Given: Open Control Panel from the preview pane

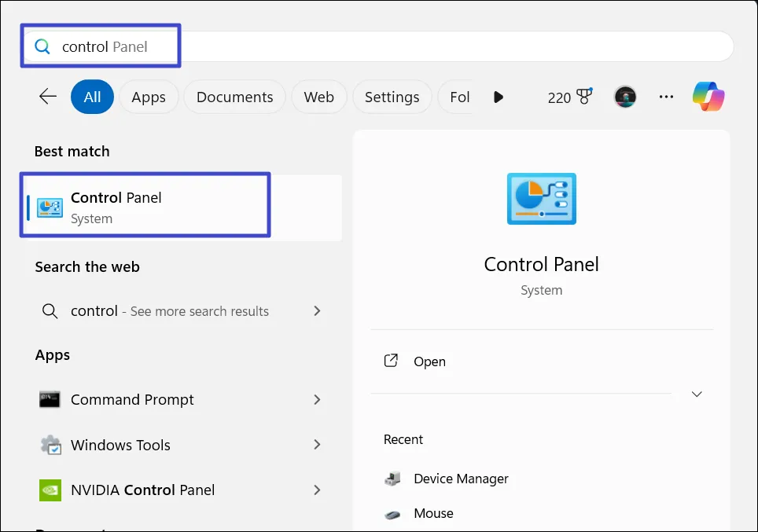Looking at the screenshot, I should [x=429, y=361].
